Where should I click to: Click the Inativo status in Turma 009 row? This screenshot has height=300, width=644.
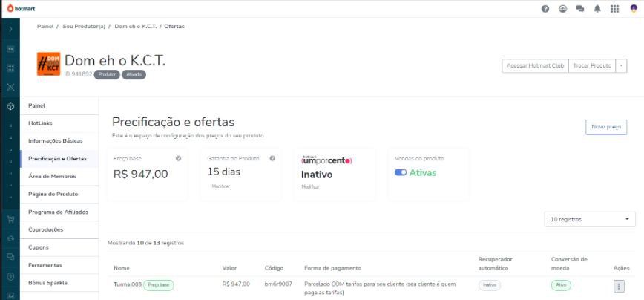tap(490, 285)
